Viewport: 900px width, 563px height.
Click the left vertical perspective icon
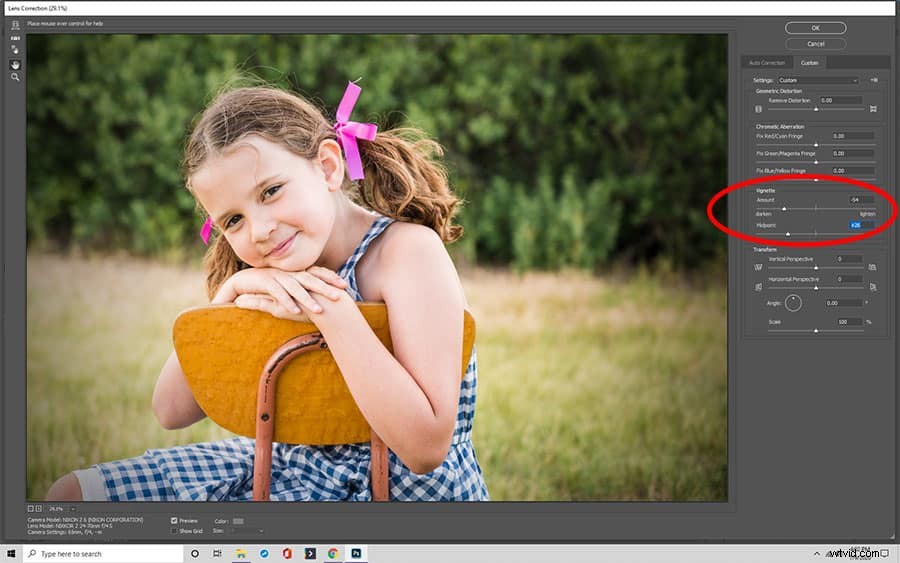(758, 267)
